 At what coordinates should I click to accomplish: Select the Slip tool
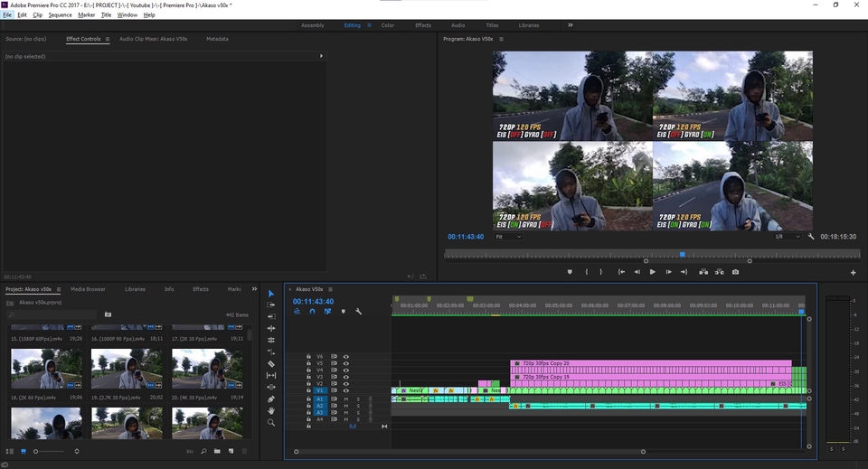[271, 376]
